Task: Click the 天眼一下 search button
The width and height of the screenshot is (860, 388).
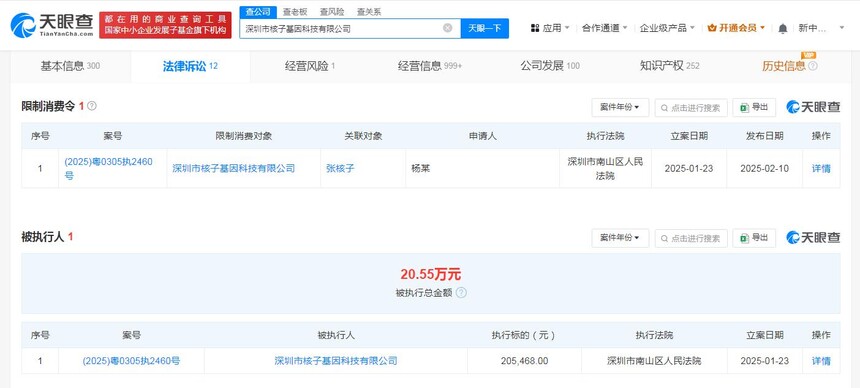Action: 485,28
